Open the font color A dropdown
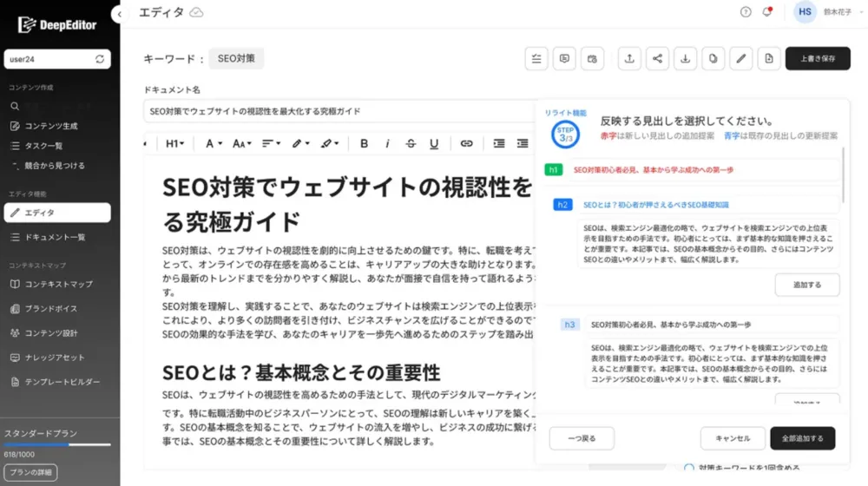868x486 pixels. pos(214,143)
